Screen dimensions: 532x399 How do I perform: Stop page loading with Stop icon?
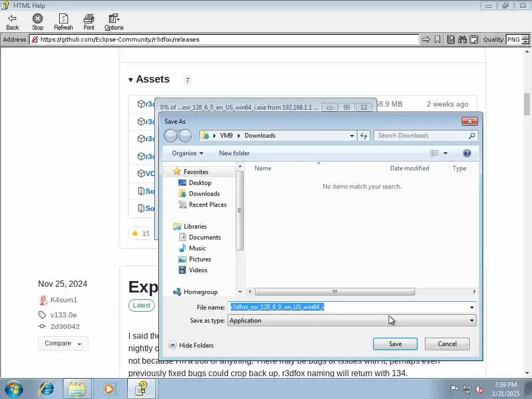[37, 22]
